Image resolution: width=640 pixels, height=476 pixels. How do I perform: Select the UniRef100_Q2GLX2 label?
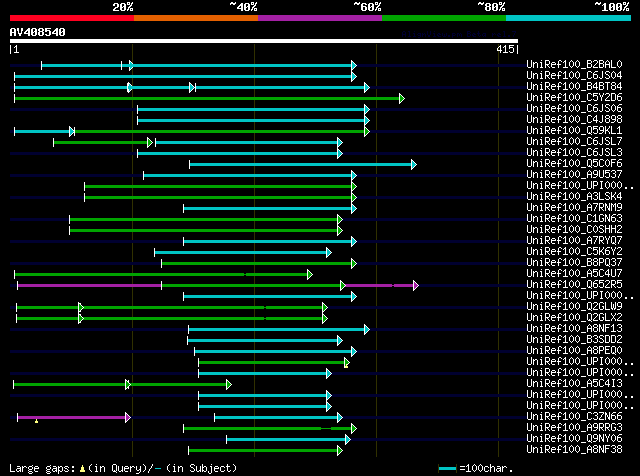574,318
